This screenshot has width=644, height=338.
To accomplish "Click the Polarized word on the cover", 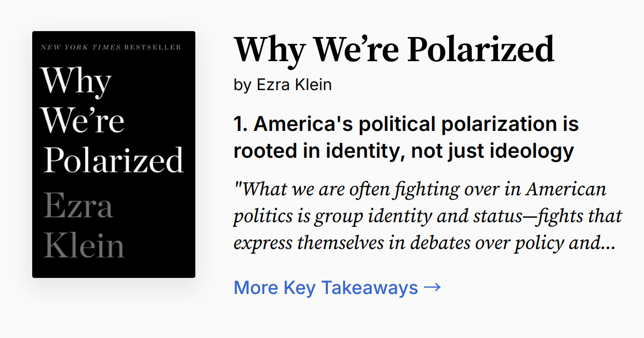I will [x=113, y=160].
